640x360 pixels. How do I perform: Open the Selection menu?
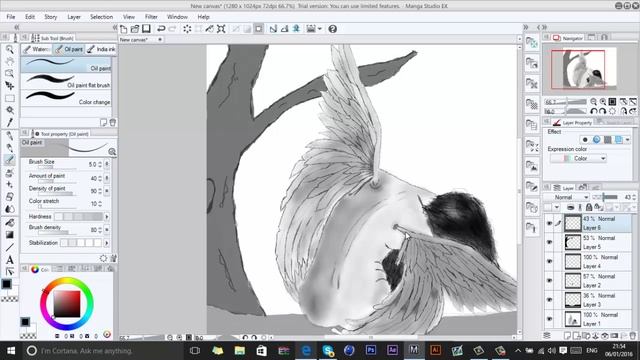(101, 17)
